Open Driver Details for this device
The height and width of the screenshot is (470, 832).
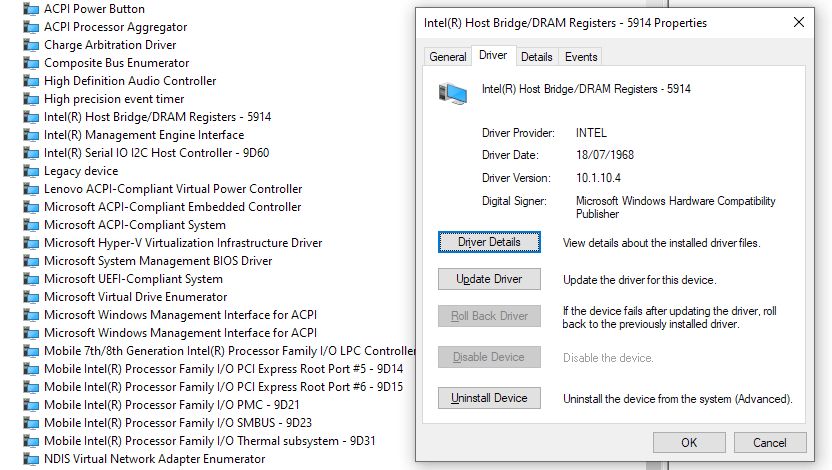tap(489, 242)
